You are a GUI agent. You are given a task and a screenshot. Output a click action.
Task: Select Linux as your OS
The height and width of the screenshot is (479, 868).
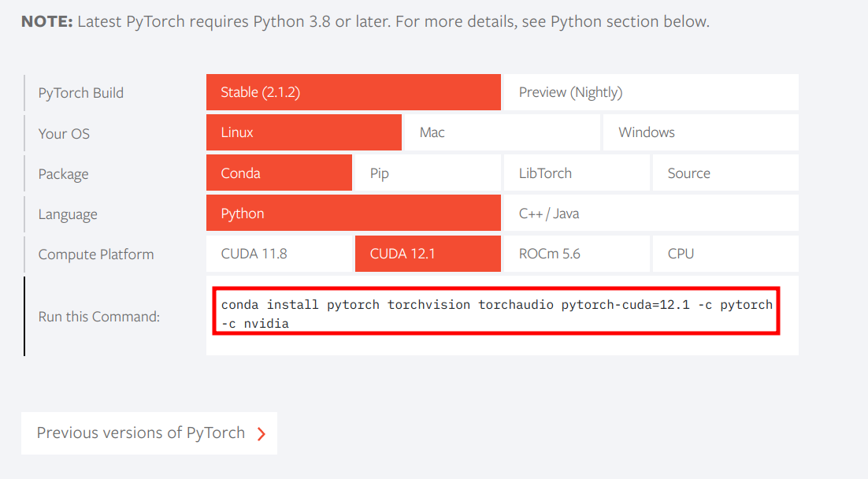pyautogui.click(x=304, y=132)
